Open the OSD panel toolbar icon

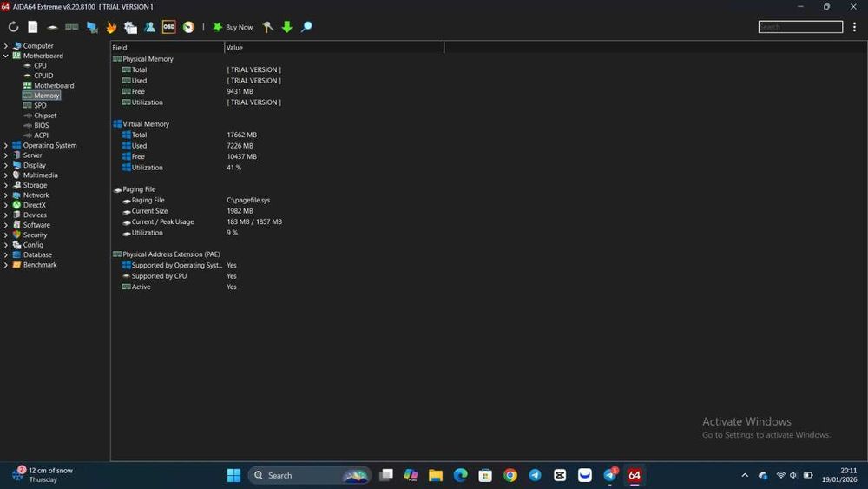pyautogui.click(x=169, y=27)
